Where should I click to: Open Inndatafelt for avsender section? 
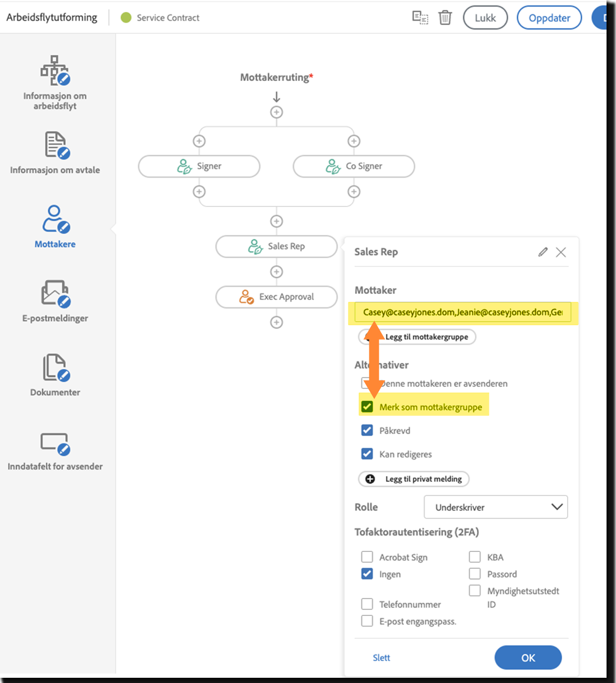(x=55, y=451)
